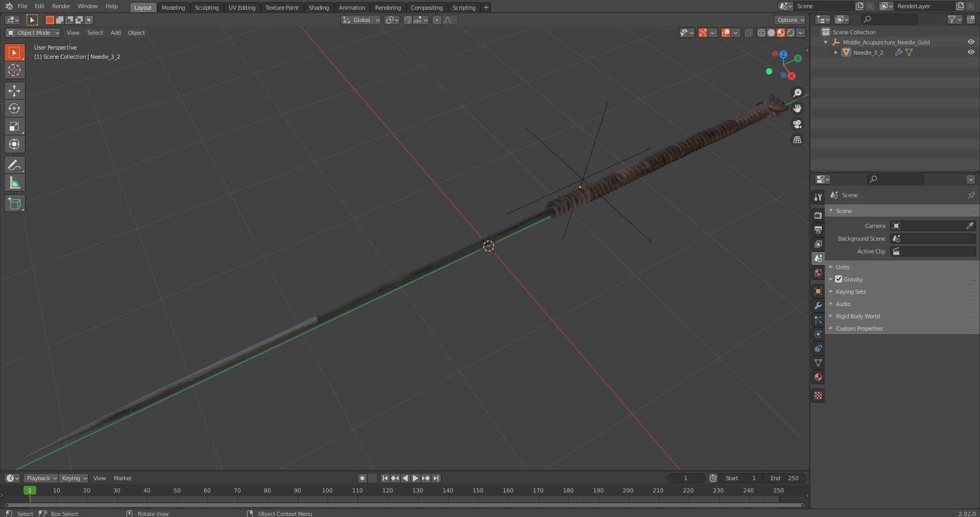Activate the Transform tool
This screenshot has height=517, width=980.
pyautogui.click(x=14, y=144)
